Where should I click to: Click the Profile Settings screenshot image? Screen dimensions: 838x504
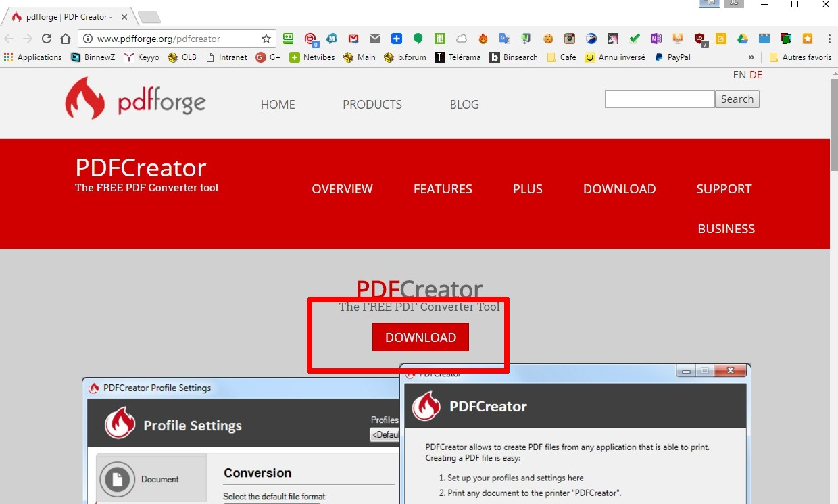(x=242, y=441)
